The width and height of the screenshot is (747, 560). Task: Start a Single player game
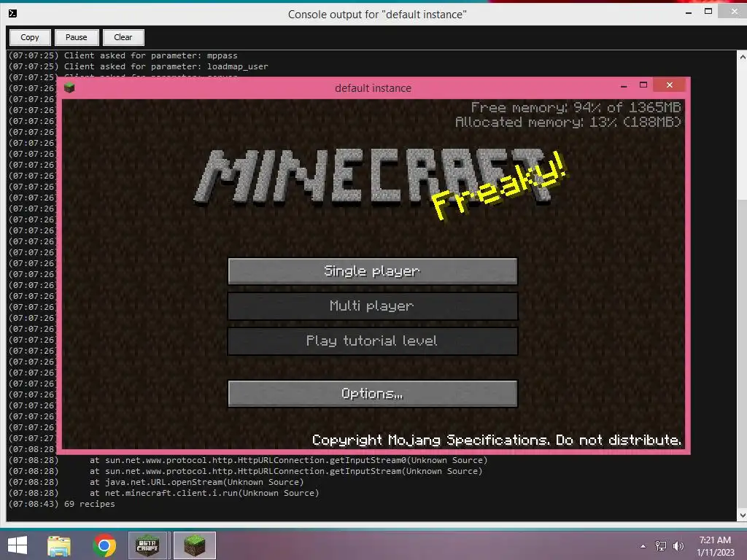(x=373, y=271)
